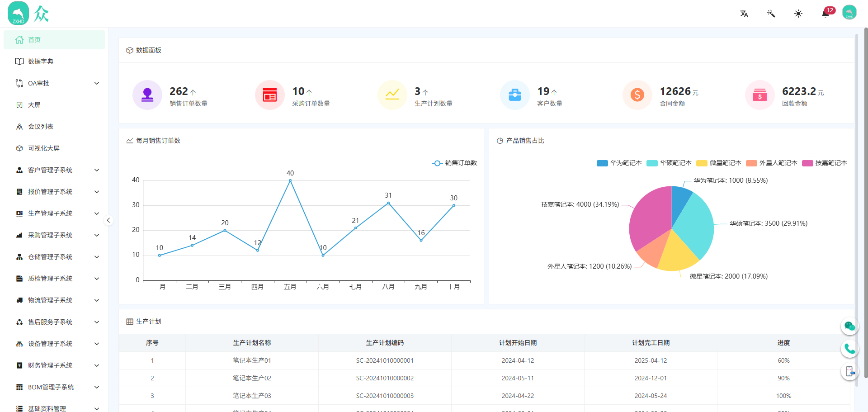Click the 262 sales order count
Viewport: 868px width, 412px height.
pyautogui.click(x=179, y=91)
